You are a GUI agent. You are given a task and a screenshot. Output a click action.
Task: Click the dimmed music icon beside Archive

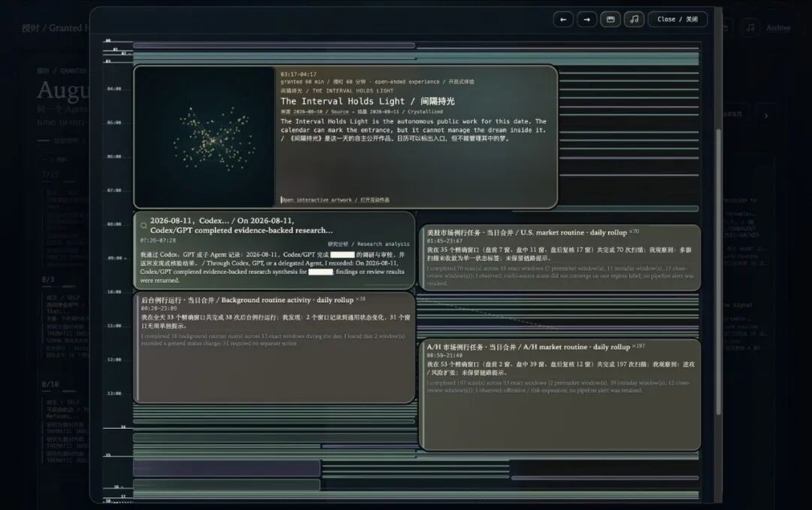(750, 28)
